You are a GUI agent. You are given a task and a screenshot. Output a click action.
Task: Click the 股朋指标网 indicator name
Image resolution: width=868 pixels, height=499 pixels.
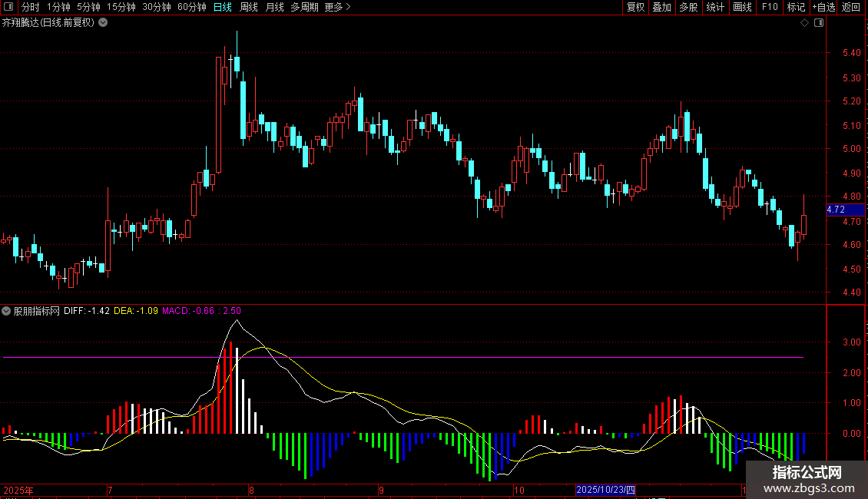[37, 311]
